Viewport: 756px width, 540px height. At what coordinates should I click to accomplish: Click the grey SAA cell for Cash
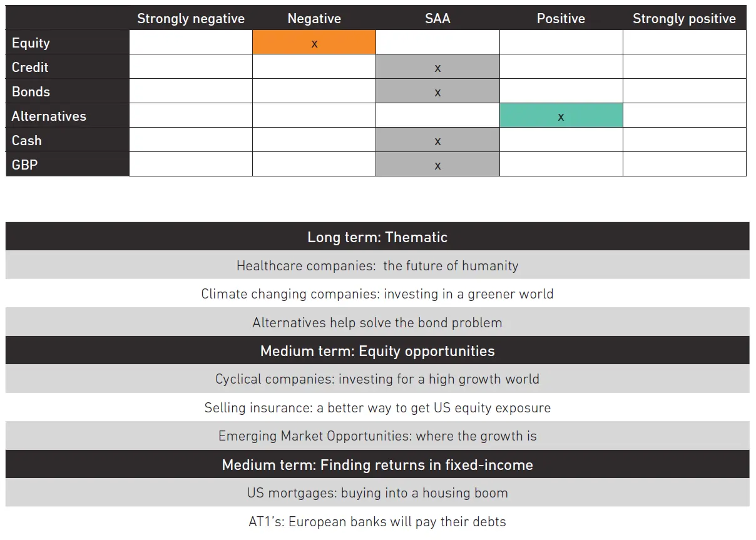coord(437,140)
